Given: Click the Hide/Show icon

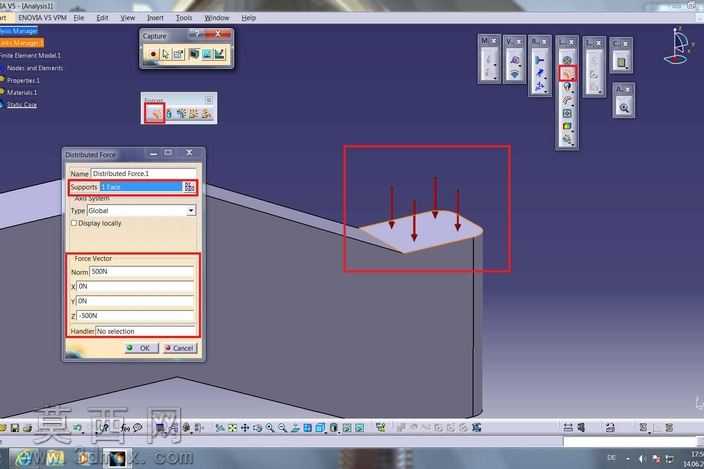Looking at the screenshot, I should coord(347,428).
